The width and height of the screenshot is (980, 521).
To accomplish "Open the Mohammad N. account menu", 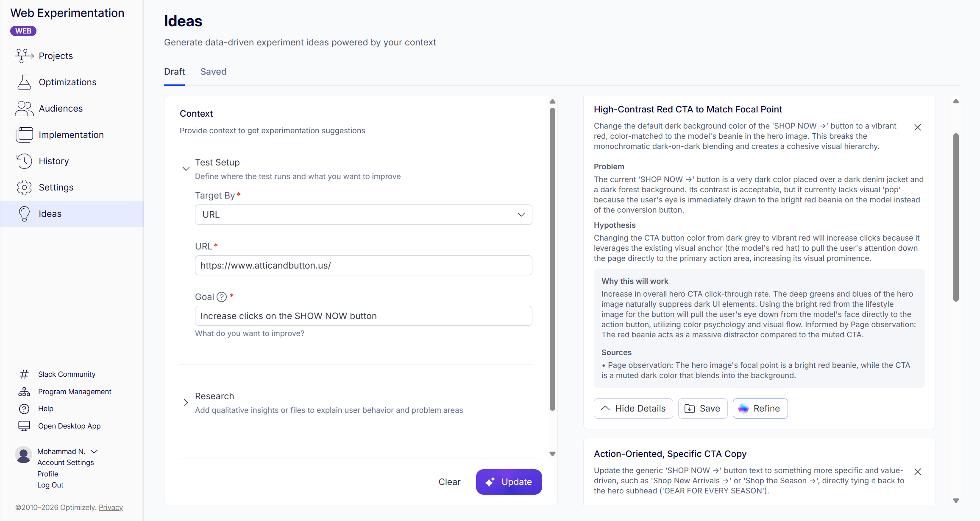I will (94, 451).
